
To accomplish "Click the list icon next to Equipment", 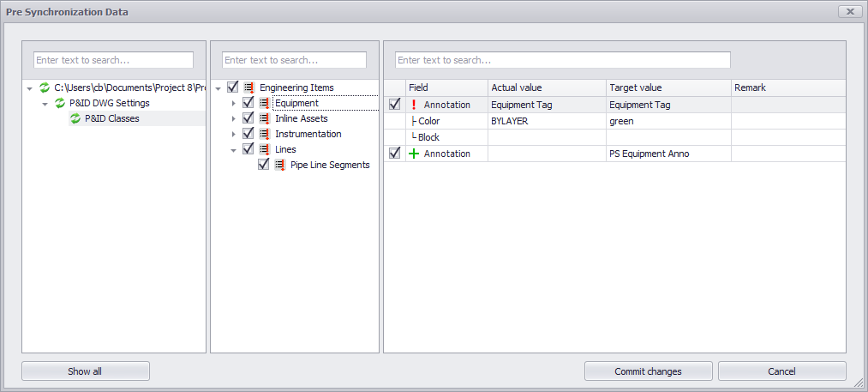I will click(265, 103).
